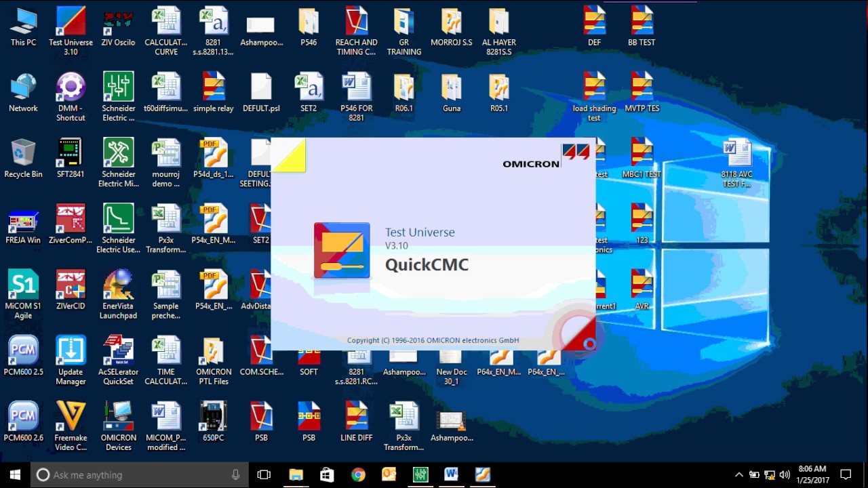Open the 8118 AVC TEST F... Word document
Image resolution: width=868 pixels, height=488 pixels.
coord(736,163)
